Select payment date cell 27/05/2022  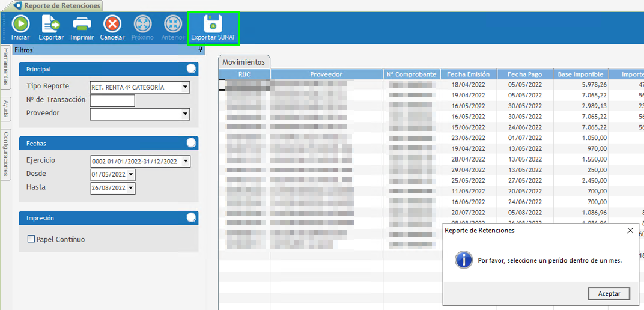pos(525,181)
